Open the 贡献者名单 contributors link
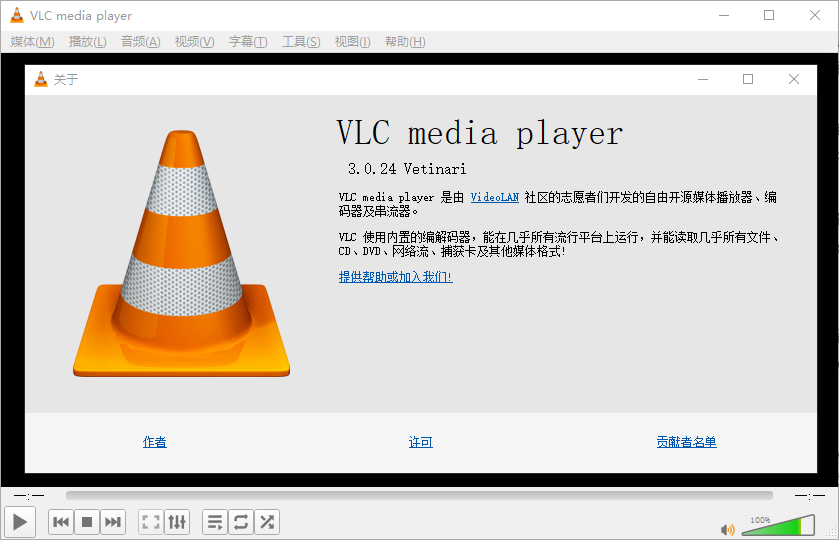The image size is (839, 540). (687, 442)
